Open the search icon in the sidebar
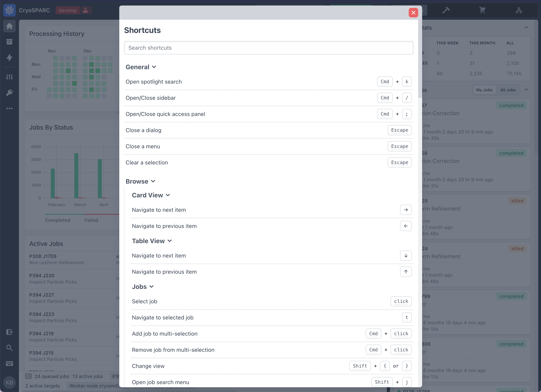The height and width of the screenshot is (392, 541). 9,348
